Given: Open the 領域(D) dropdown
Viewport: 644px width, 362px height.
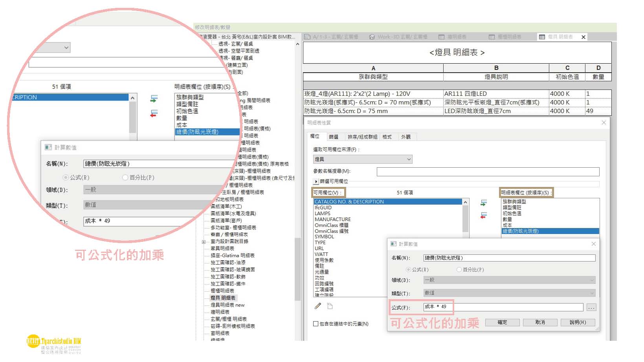Looking at the screenshot, I should (x=509, y=280).
